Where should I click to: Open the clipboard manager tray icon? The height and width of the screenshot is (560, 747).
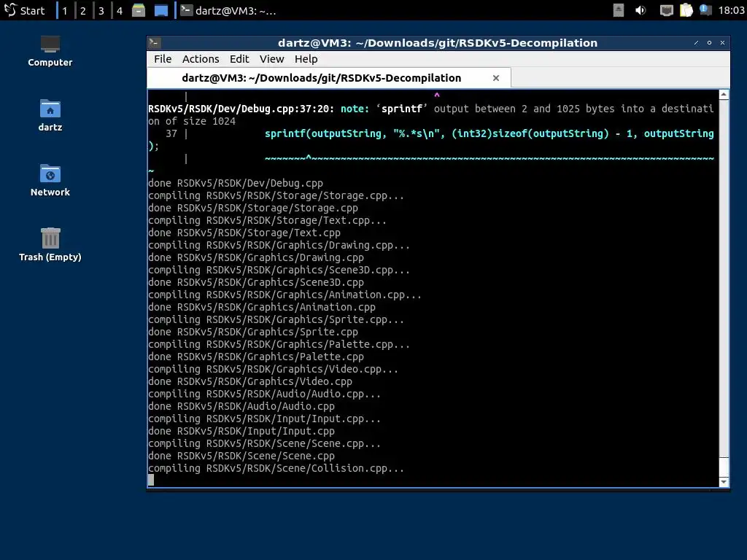tap(686, 10)
